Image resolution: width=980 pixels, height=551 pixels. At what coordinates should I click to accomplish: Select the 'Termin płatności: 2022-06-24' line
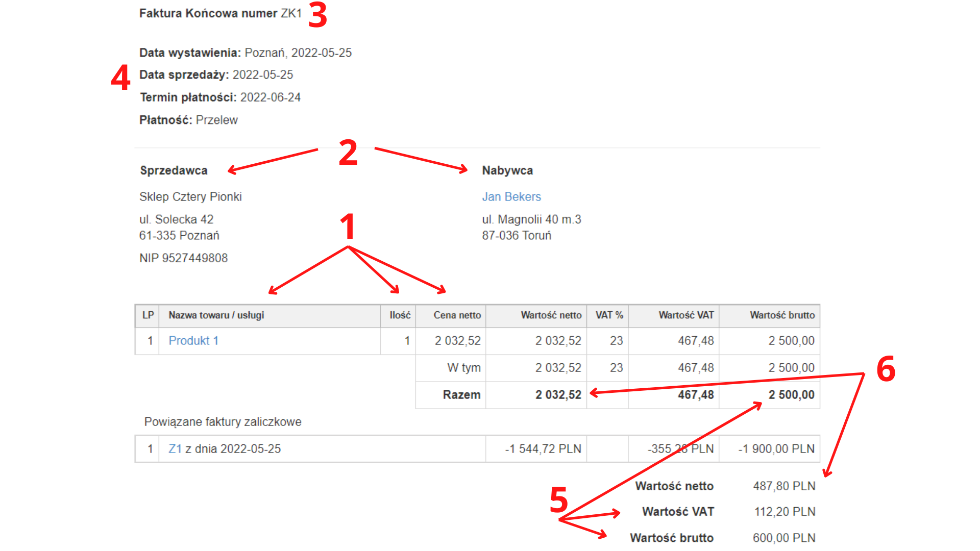tap(220, 97)
